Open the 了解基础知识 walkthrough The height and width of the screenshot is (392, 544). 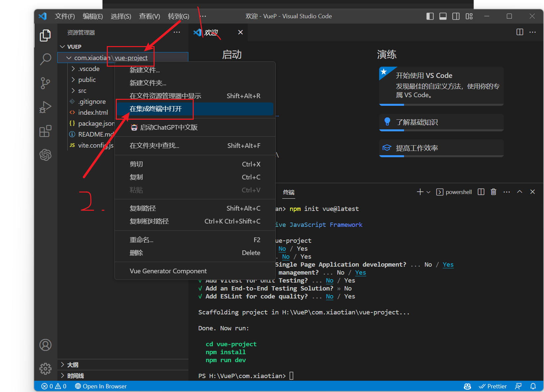pos(441,122)
